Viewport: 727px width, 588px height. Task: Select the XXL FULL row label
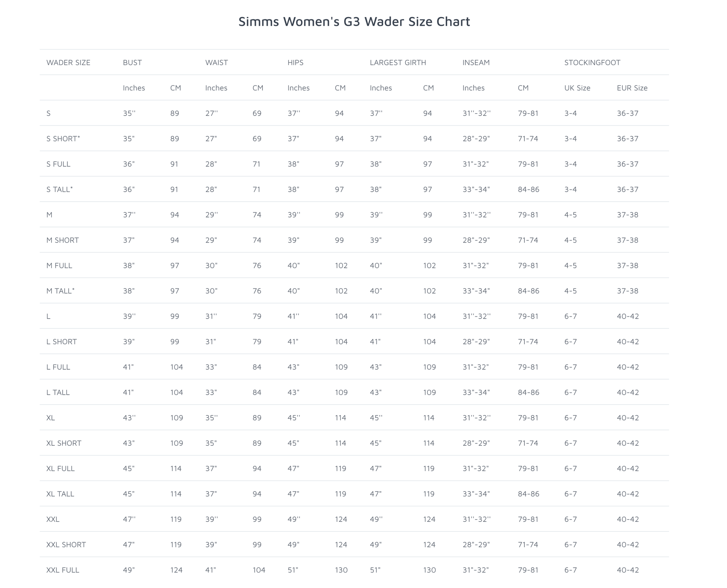click(x=63, y=570)
